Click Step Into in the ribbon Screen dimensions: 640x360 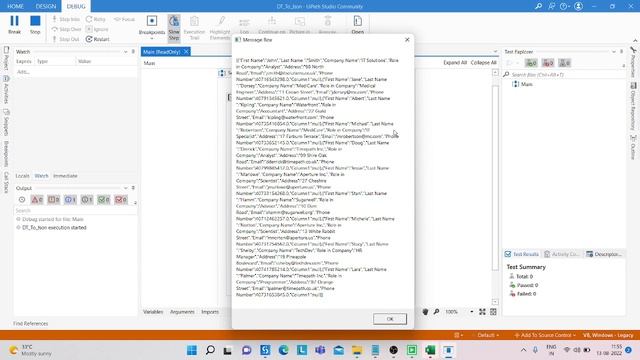point(65,19)
